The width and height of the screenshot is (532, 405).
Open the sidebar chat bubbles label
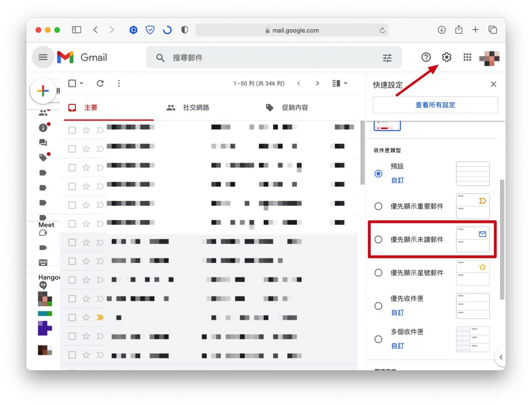(x=43, y=143)
